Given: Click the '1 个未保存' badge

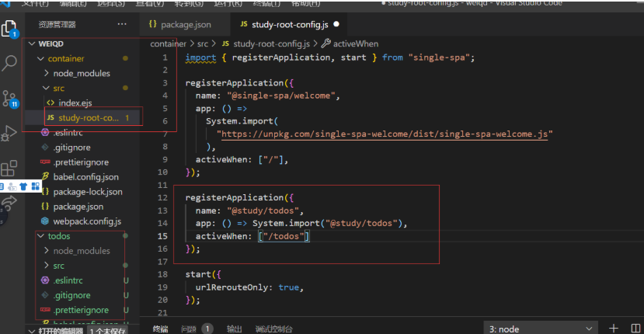Looking at the screenshot, I should pos(108,330).
